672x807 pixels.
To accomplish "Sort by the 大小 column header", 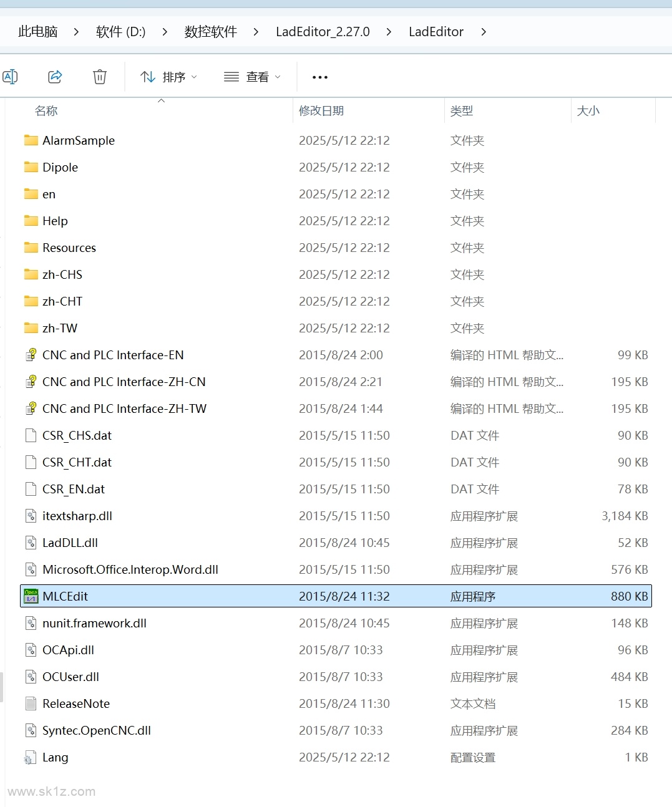I will [x=588, y=111].
